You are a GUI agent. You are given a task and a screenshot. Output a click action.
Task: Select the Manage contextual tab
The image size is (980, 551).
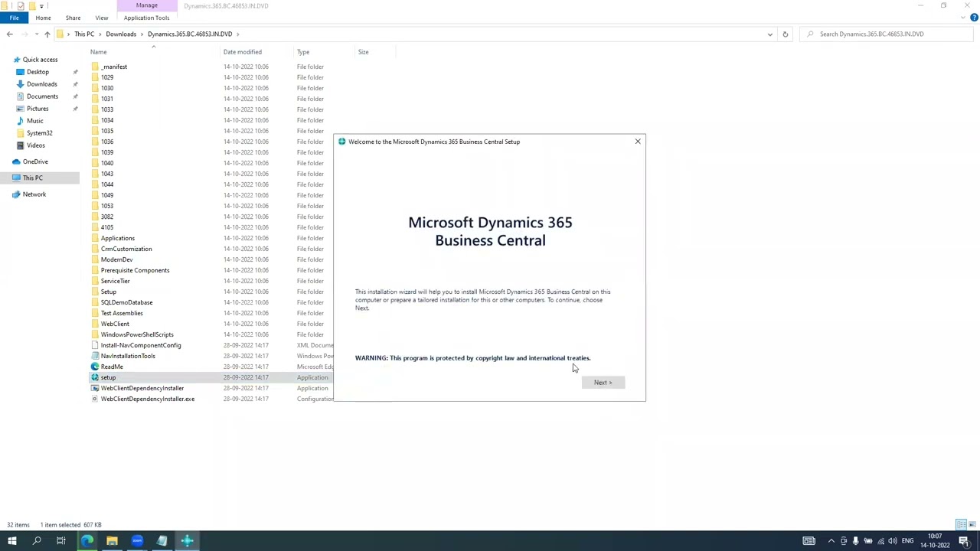point(146,5)
